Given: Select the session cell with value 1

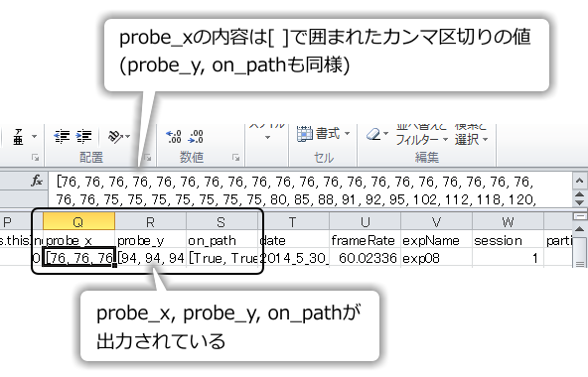Looking at the screenshot, I should [508, 258].
